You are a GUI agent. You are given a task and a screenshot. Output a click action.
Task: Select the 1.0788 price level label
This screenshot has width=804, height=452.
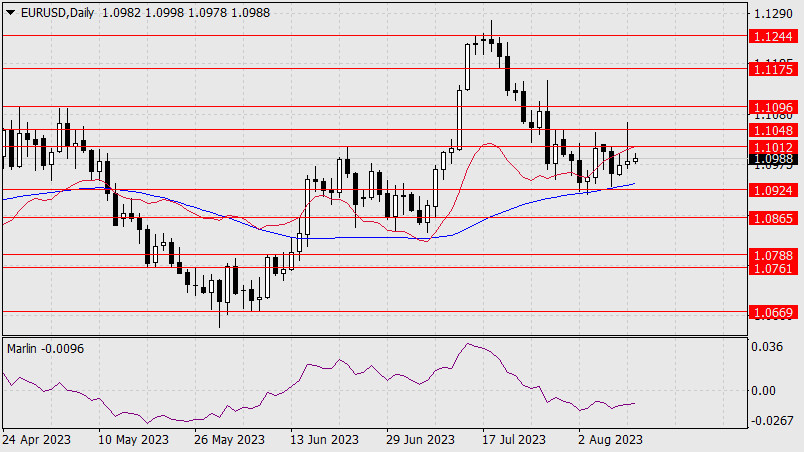coord(773,255)
